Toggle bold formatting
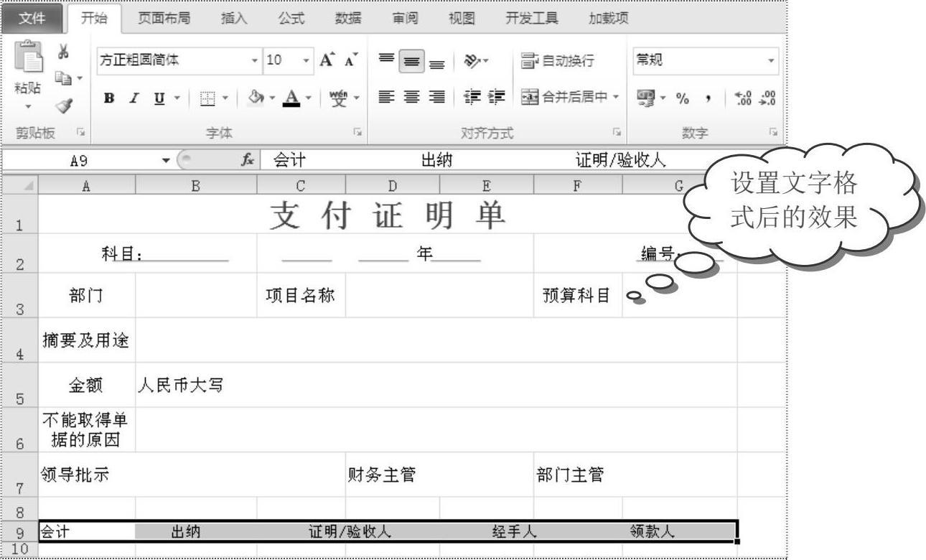Image resolution: width=926 pixels, height=560 pixels. (x=109, y=96)
